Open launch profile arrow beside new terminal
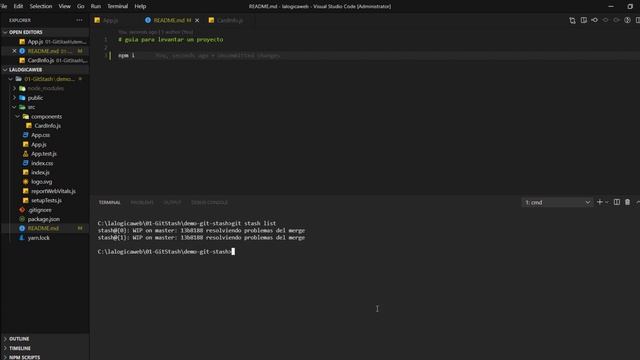The height and width of the screenshot is (360, 640). [607, 202]
